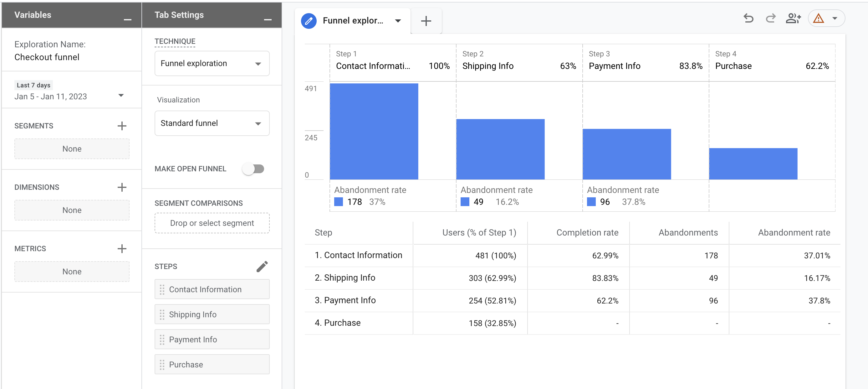Click the Last 7 days label
The width and height of the screenshot is (868, 389).
click(33, 86)
